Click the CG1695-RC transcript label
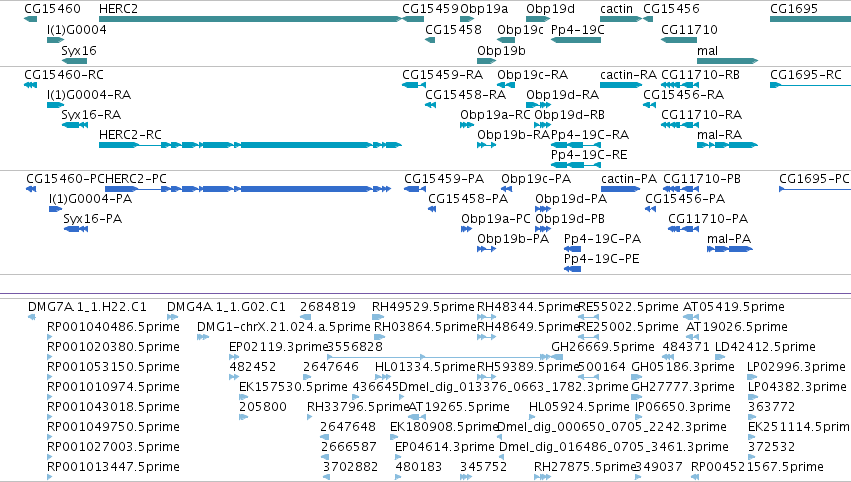Image resolution: width=851 pixels, height=482 pixels. point(806,74)
